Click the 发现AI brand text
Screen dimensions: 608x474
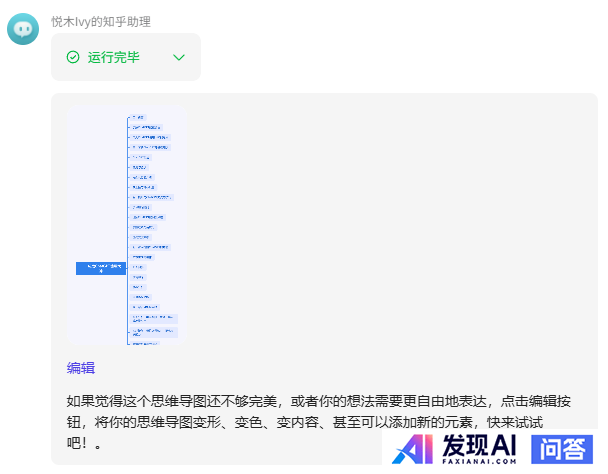(x=479, y=445)
